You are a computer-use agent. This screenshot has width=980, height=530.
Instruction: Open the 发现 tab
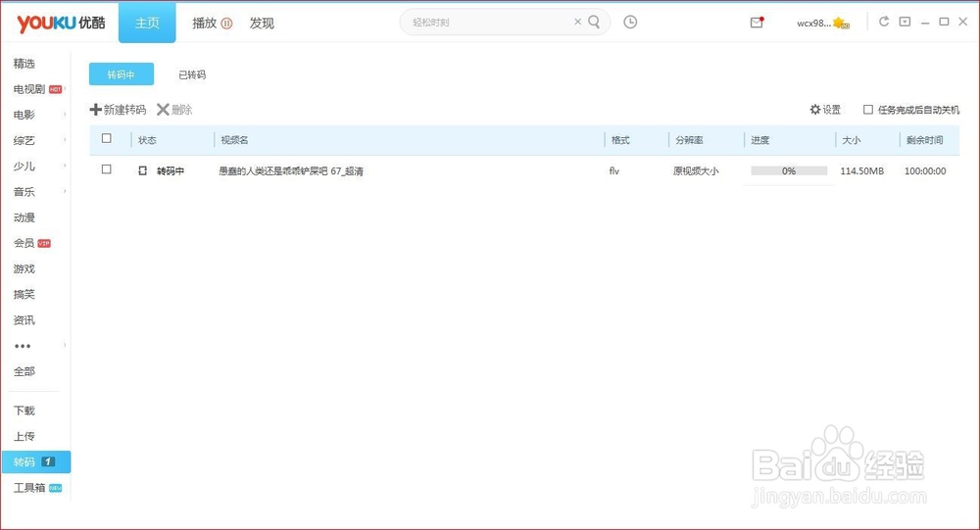(x=262, y=24)
